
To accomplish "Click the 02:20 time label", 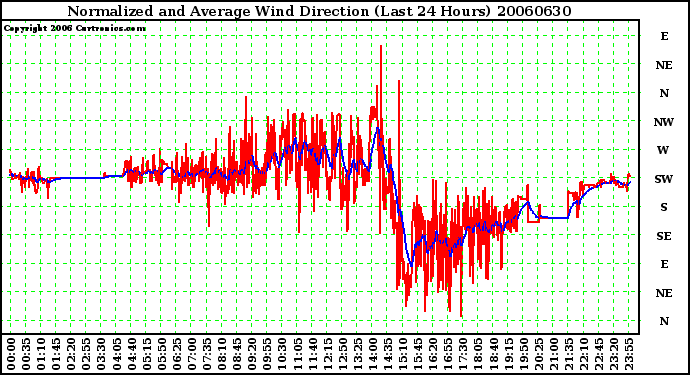I will pyautogui.click(x=71, y=354).
